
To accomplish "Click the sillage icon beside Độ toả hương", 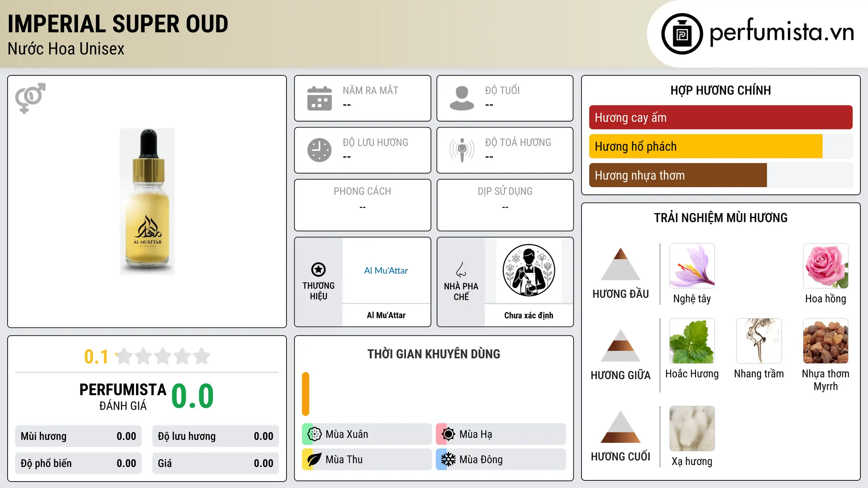I will 462,150.
